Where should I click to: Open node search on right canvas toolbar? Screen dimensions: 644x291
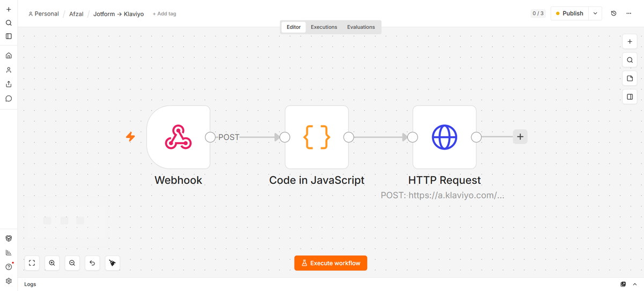point(630,60)
